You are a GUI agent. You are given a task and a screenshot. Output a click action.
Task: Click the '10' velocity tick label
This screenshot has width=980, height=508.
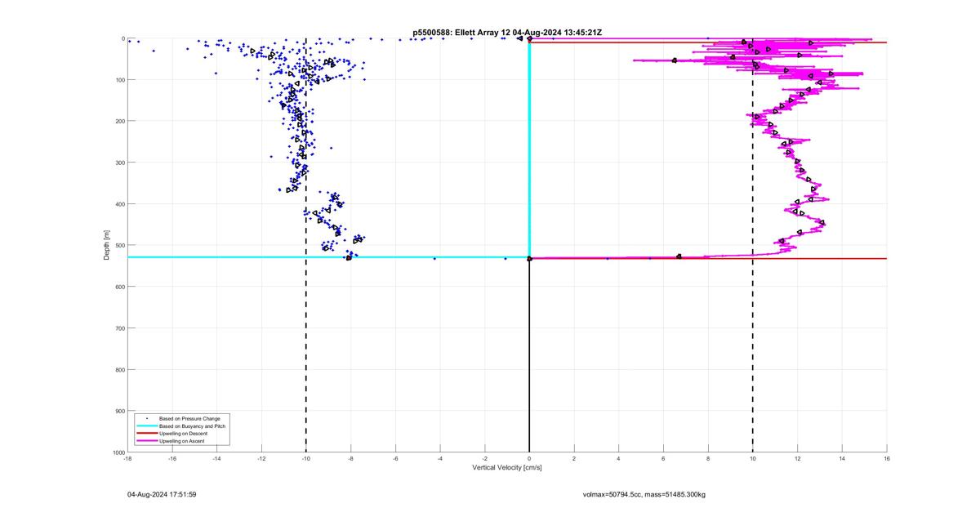pyautogui.click(x=753, y=458)
